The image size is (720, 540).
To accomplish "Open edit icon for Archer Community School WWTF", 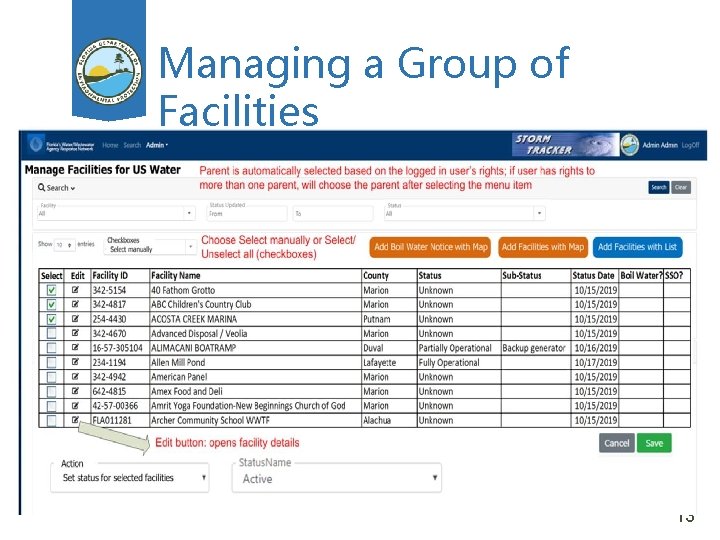I will (x=75, y=420).
